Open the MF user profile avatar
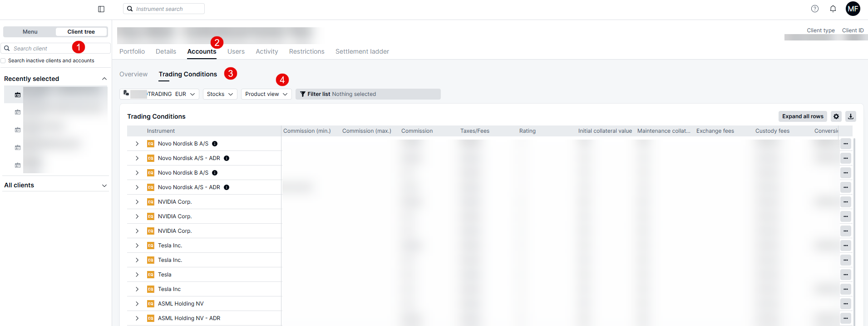The height and width of the screenshot is (326, 868). [x=853, y=9]
